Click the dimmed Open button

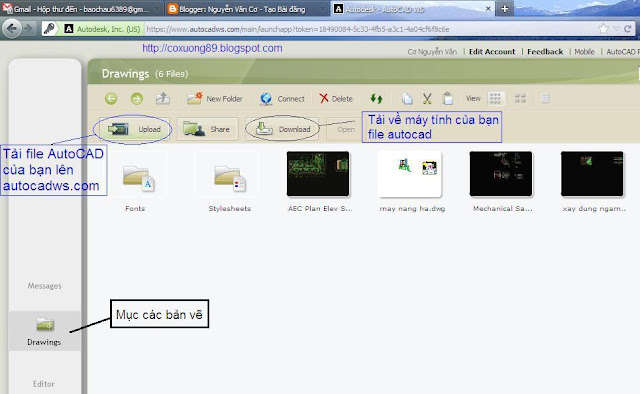pos(344,129)
